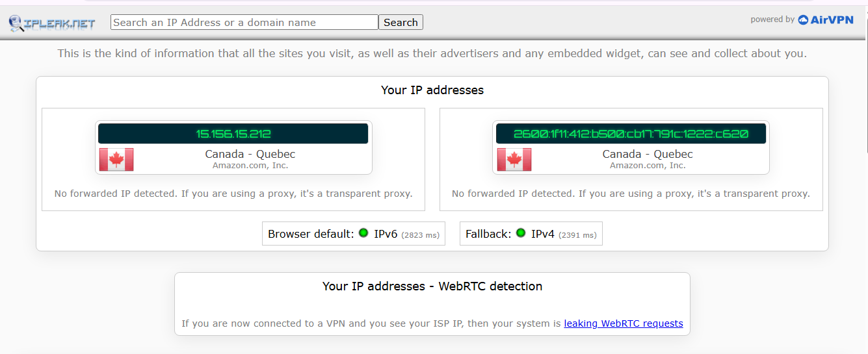Focus the IP address or domain search field
The width and height of the screenshot is (868, 354).
point(244,22)
